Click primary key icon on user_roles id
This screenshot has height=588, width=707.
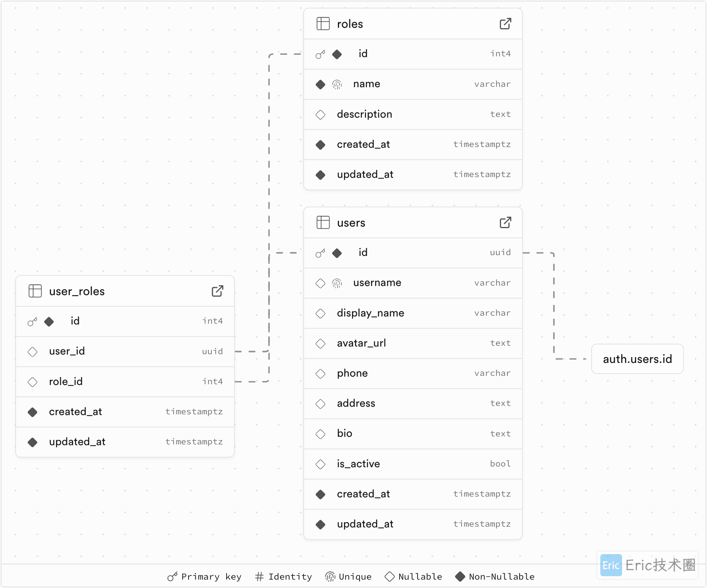point(32,321)
